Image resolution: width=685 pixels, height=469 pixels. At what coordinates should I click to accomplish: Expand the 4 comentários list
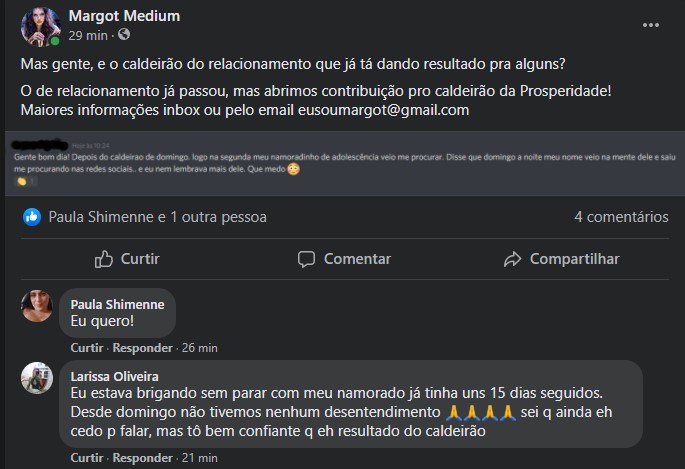click(621, 216)
